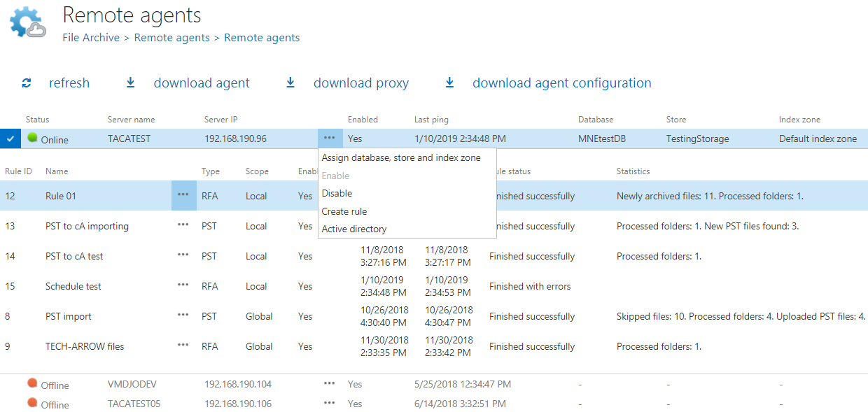Viewport: 868px width, 412px height.
Task: Uncheck the TACATEST server row checkbox
Action: (x=10, y=138)
